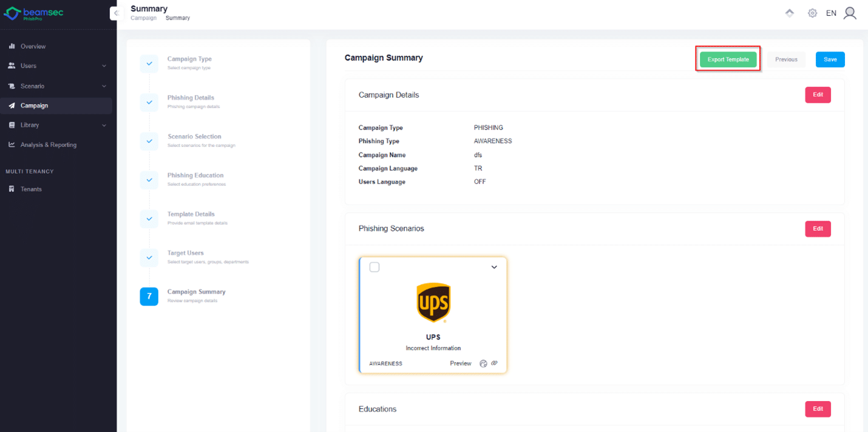The height and width of the screenshot is (432, 868).
Task: Click the Phishing Education step checkmark
Action: pos(149,180)
